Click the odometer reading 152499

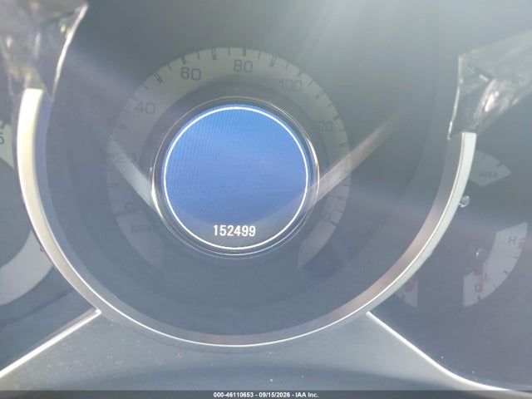pyautogui.click(x=234, y=231)
